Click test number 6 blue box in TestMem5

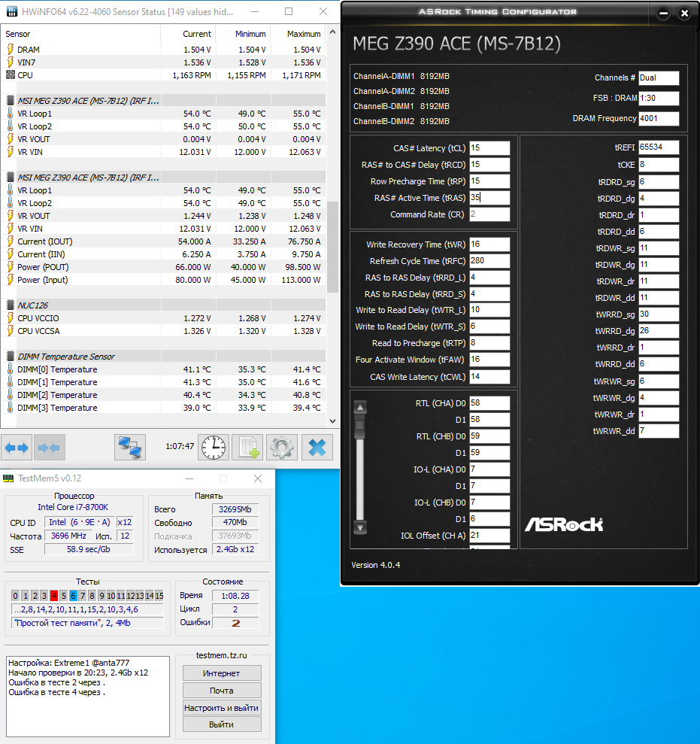(73, 596)
